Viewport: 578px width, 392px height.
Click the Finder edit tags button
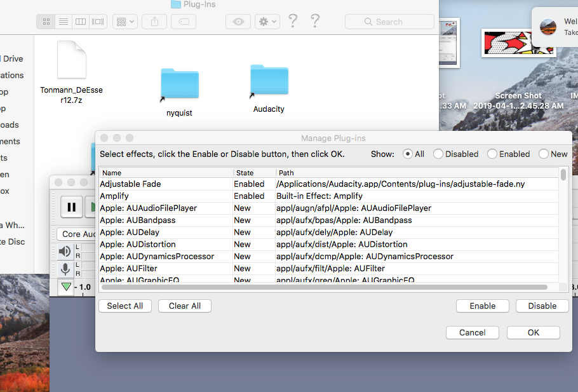pyautogui.click(x=184, y=22)
